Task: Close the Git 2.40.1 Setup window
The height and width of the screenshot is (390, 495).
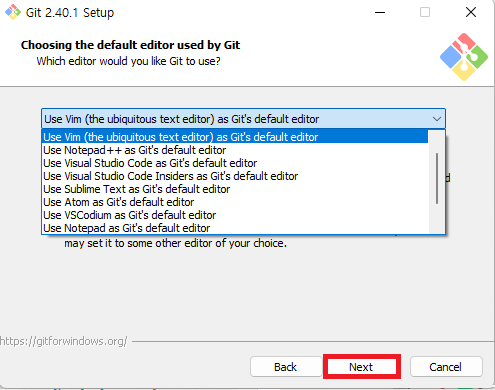Action: [x=471, y=12]
